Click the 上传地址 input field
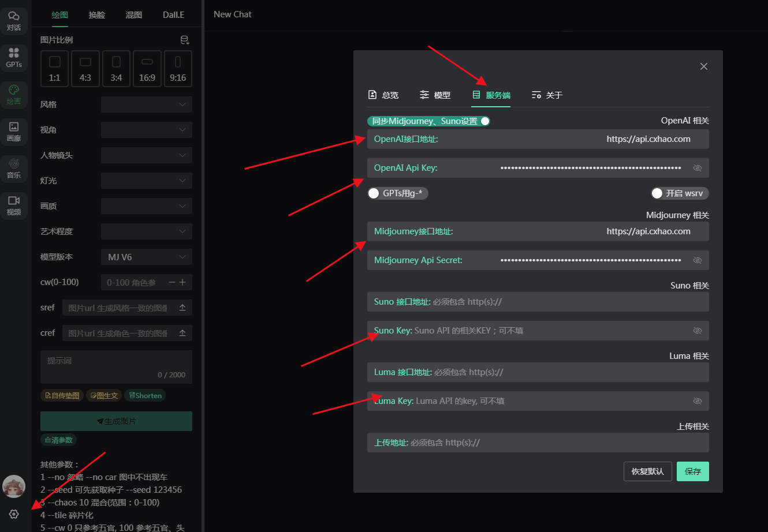768x532 pixels. coord(538,443)
